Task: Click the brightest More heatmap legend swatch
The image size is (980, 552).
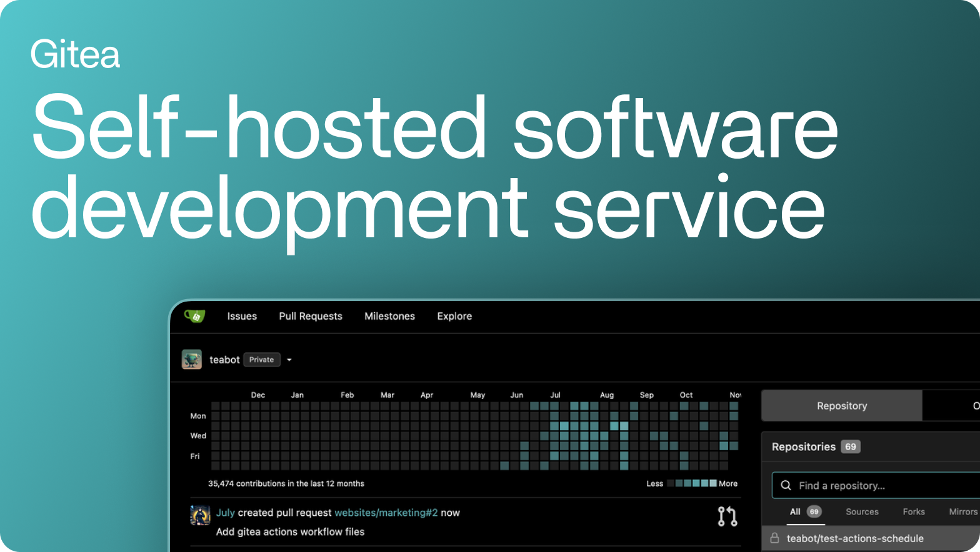Action: tap(713, 483)
